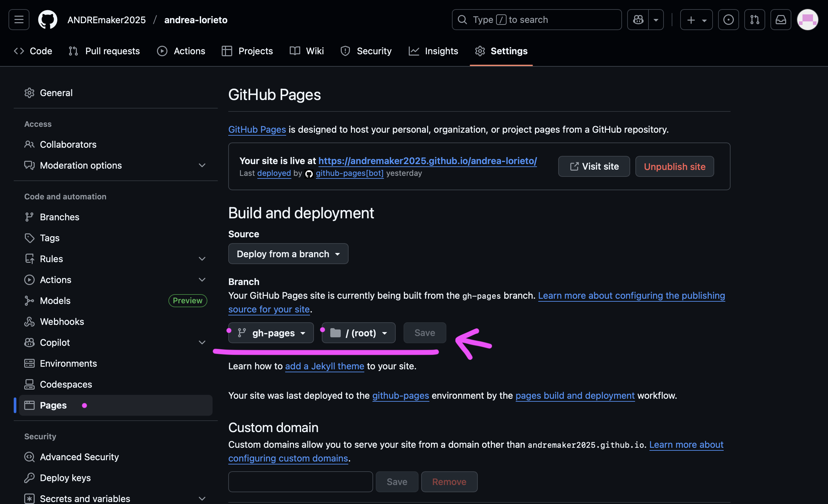Click the Visit site button

[x=594, y=167]
